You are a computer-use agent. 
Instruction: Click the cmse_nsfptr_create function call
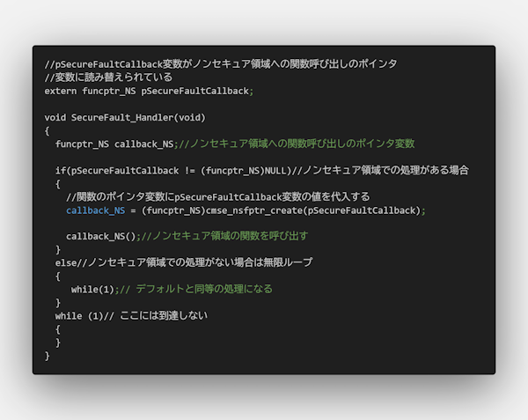pos(251,210)
